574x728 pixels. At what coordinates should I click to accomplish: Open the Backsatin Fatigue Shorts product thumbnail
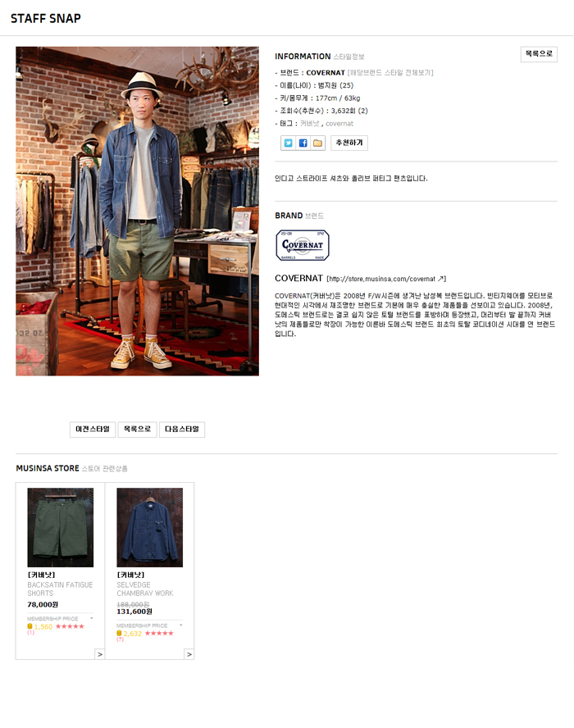click(61, 527)
